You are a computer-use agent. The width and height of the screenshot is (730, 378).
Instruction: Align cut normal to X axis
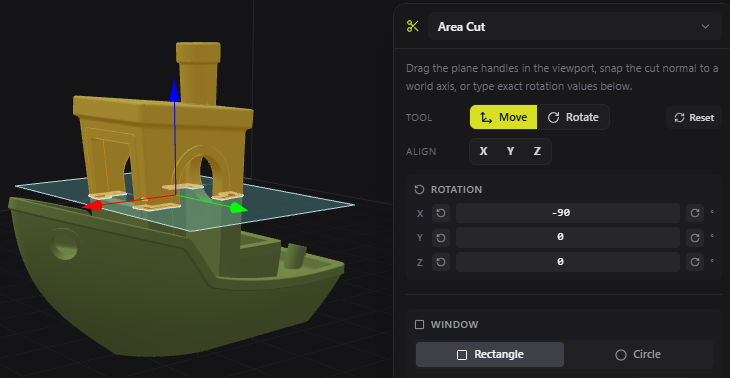click(x=484, y=151)
